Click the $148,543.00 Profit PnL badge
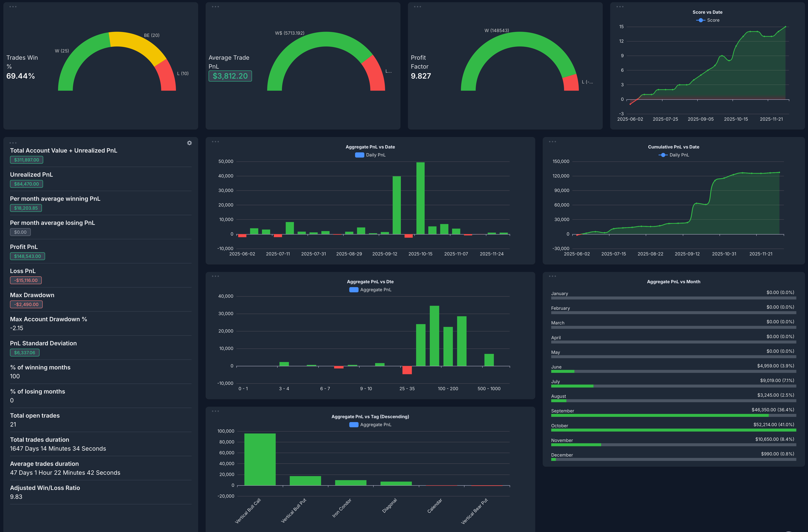This screenshot has width=808, height=532. pos(27,256)
